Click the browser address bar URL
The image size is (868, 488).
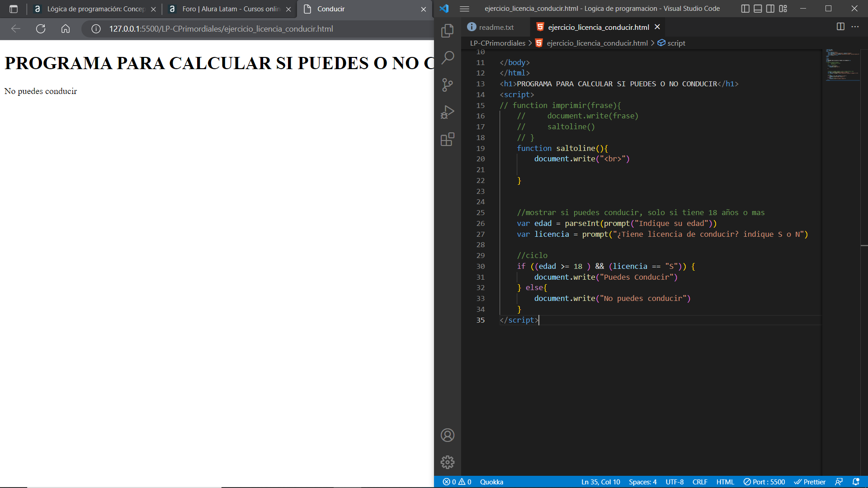point(221,29)
